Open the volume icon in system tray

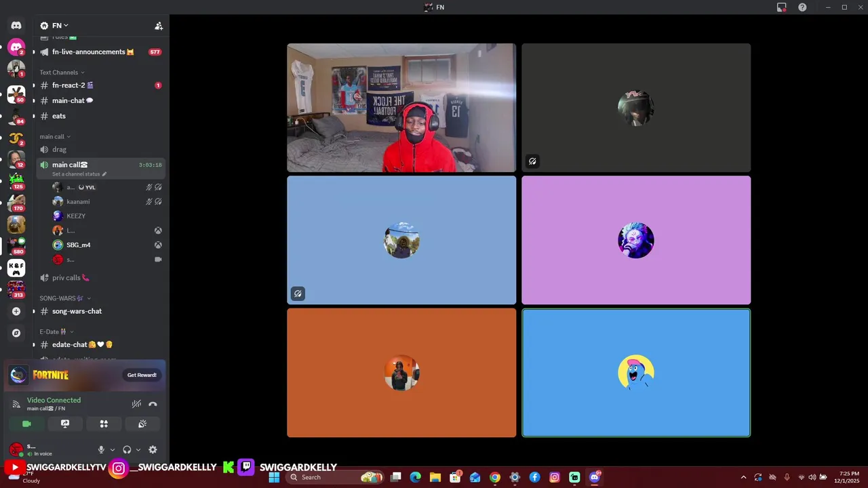(x=812, y=477)
